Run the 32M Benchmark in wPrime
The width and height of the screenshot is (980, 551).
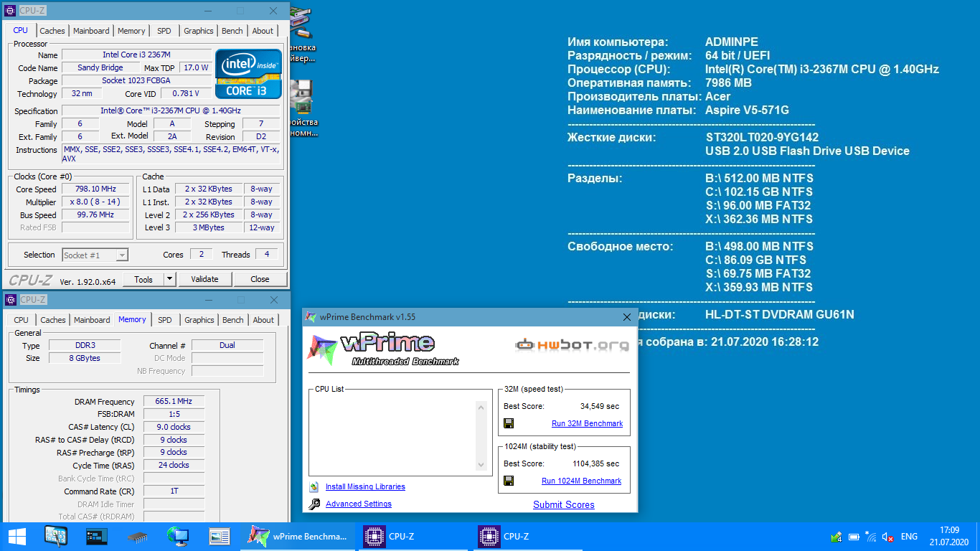tap(587, 423)
